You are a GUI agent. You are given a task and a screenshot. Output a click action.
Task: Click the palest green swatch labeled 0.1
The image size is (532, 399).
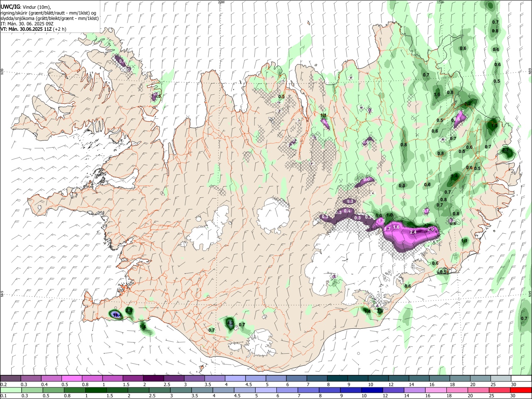click(11, 390)
